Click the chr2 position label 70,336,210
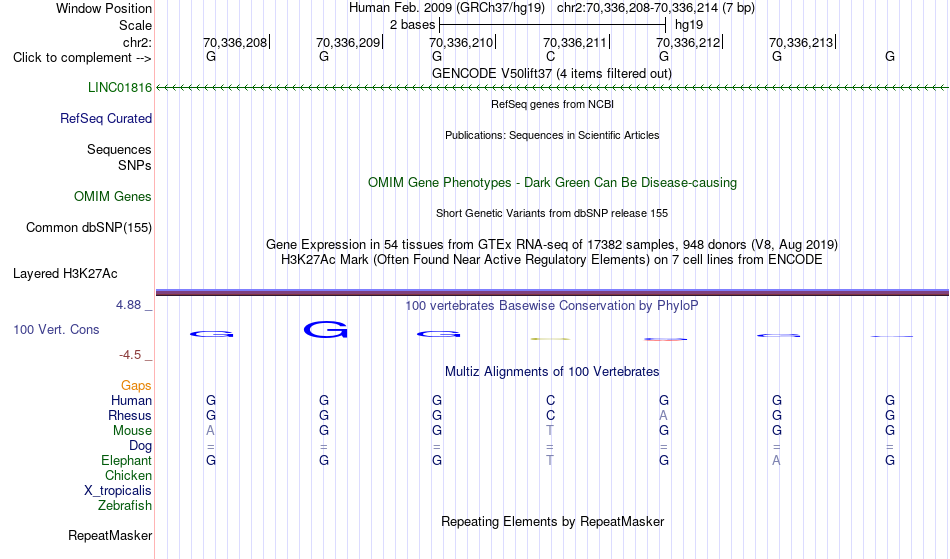The height and width of the screenshot is (559, 950). (462, 42)
